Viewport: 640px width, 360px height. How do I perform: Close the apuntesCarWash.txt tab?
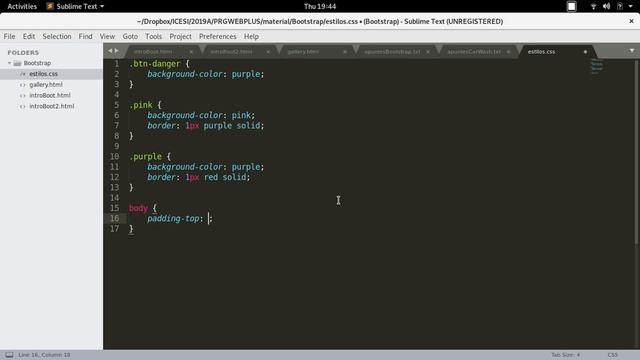[508, 52]
